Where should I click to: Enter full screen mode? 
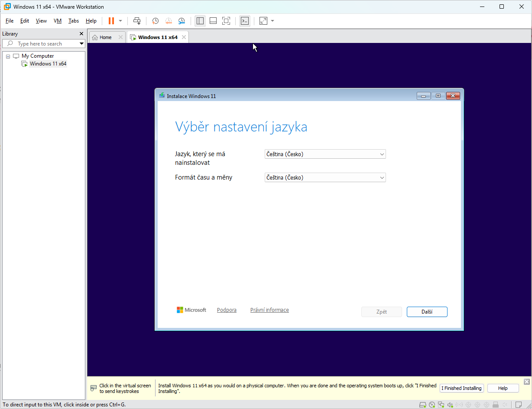point(226,21)
